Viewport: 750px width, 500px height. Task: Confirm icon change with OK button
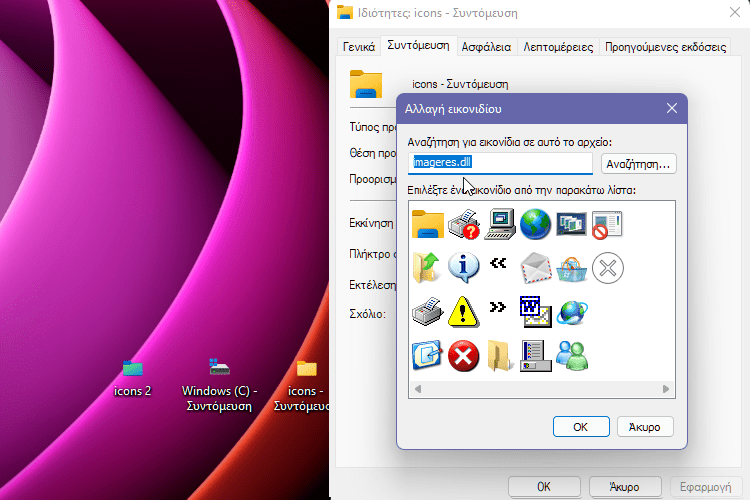[581, 427]
